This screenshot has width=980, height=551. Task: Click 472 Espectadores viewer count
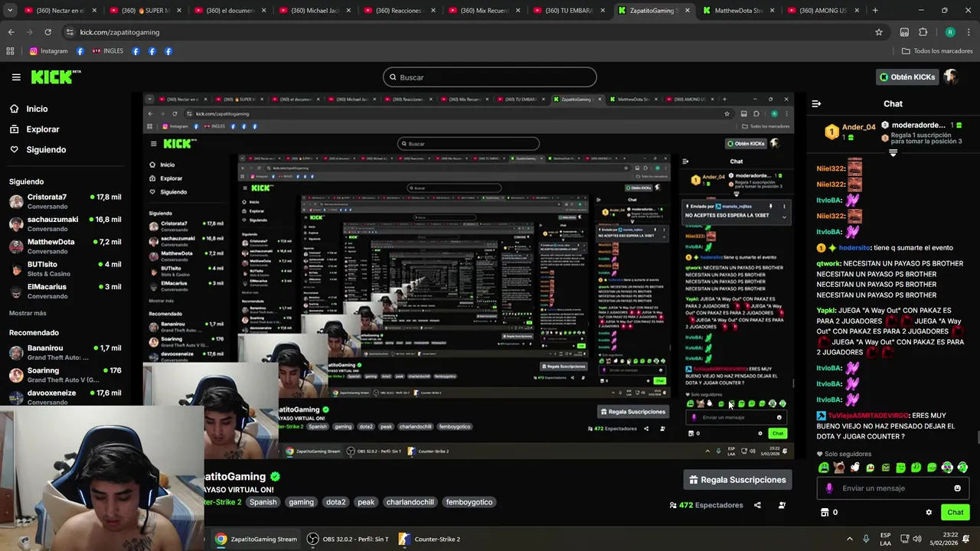(x=707, y=505)
